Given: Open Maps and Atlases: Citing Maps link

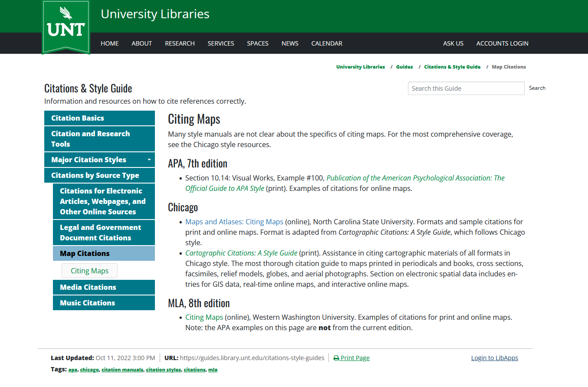Looking at the screenshot, I should 234,222.
